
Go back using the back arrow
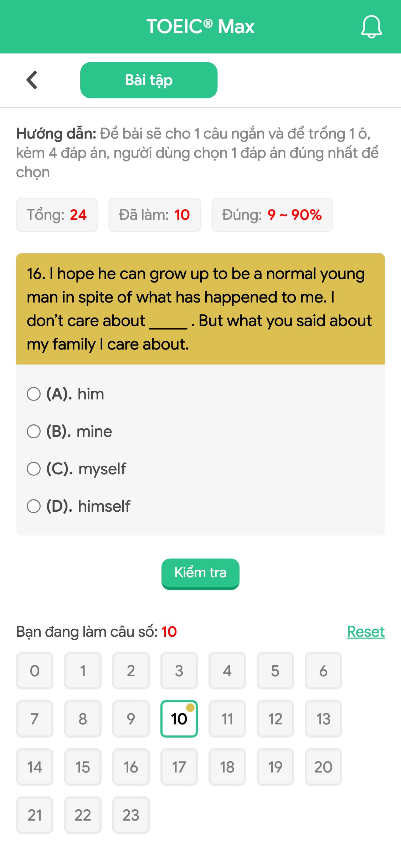coord(32,79)
